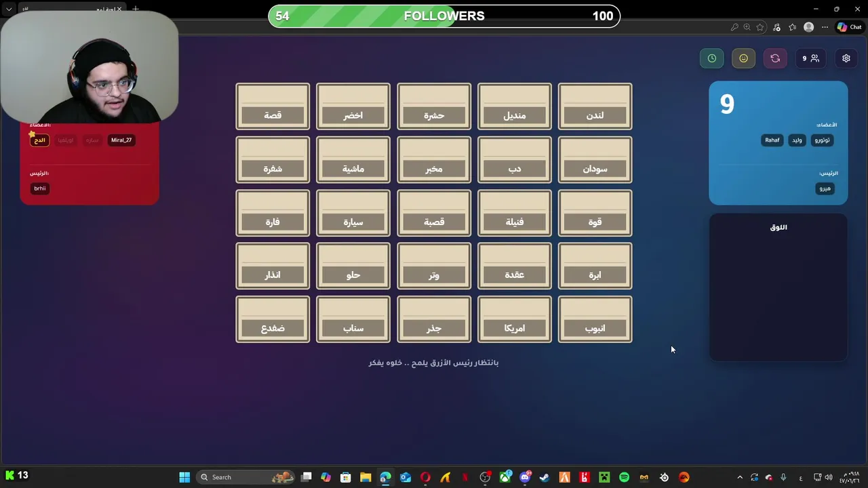Open the favorites list icon in Edge
Viewport: 868px width, 488px height.
pos(792,27)
